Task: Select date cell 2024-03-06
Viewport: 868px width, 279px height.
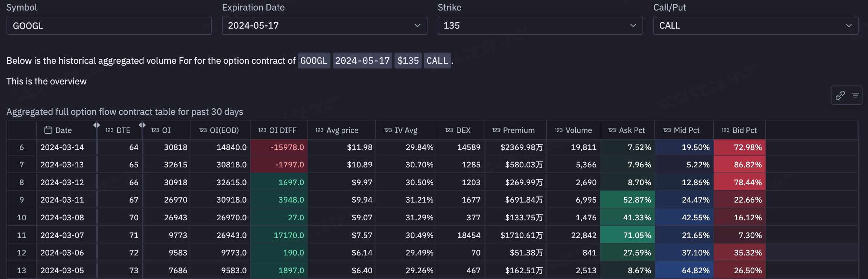Action: click(66, 253)
